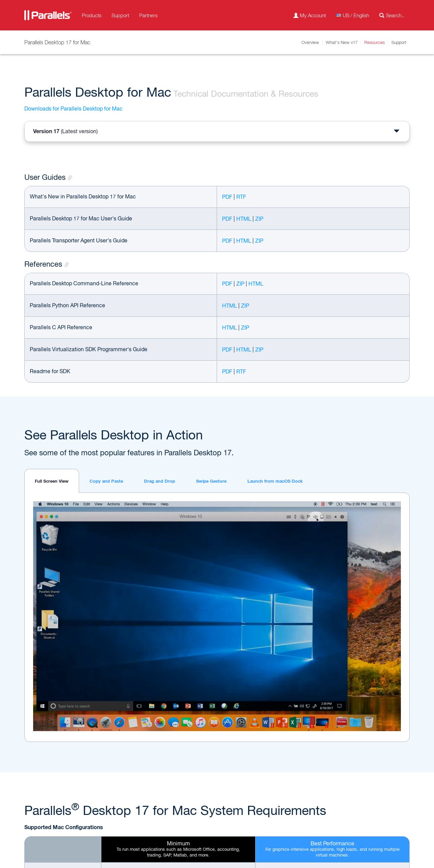Open the SDK Programmer's Guide PDF
The image size is (434, 868).
click(x=227, y=349)
